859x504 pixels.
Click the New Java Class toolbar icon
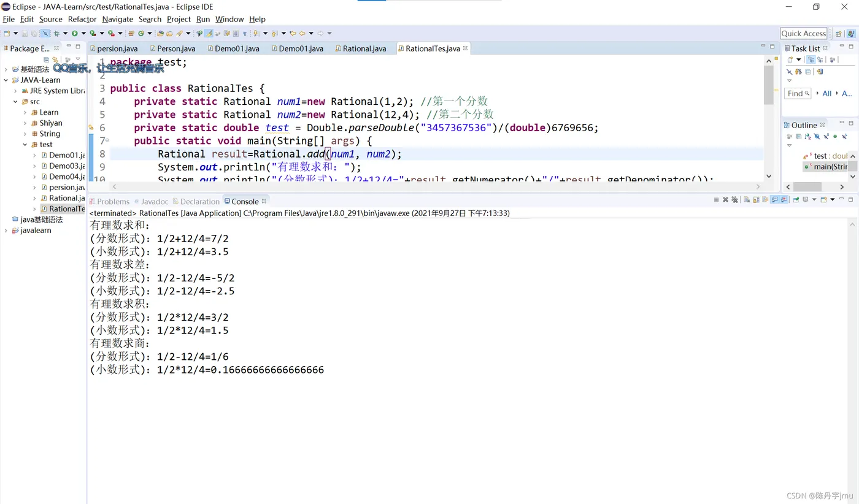click(x=141, y=33)
